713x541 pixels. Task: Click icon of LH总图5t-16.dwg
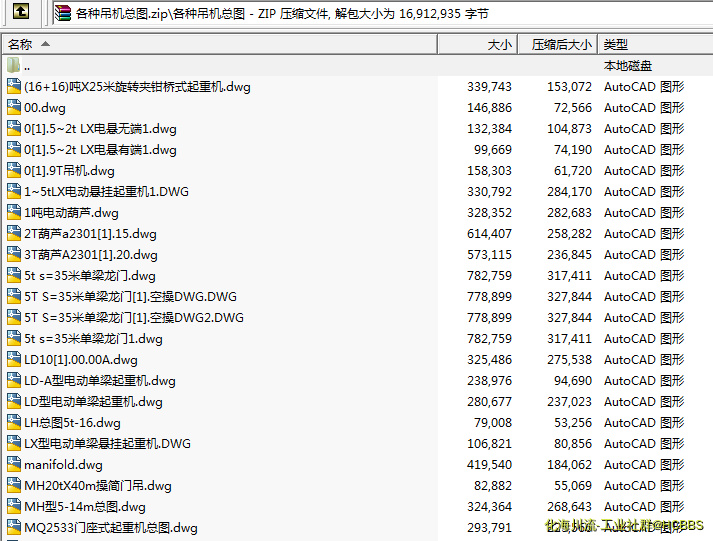click(x=14, y=422)
